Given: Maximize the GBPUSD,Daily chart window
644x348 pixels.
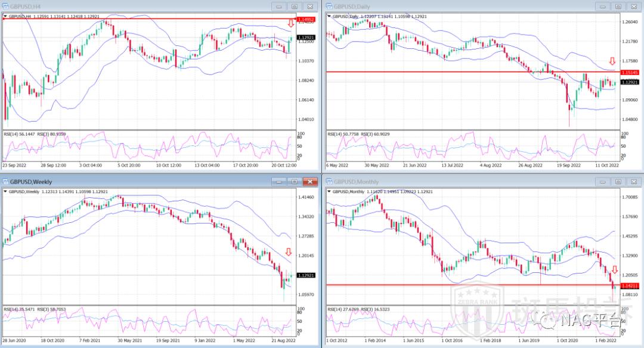Looking at the screenshot, I should [618, 6].
